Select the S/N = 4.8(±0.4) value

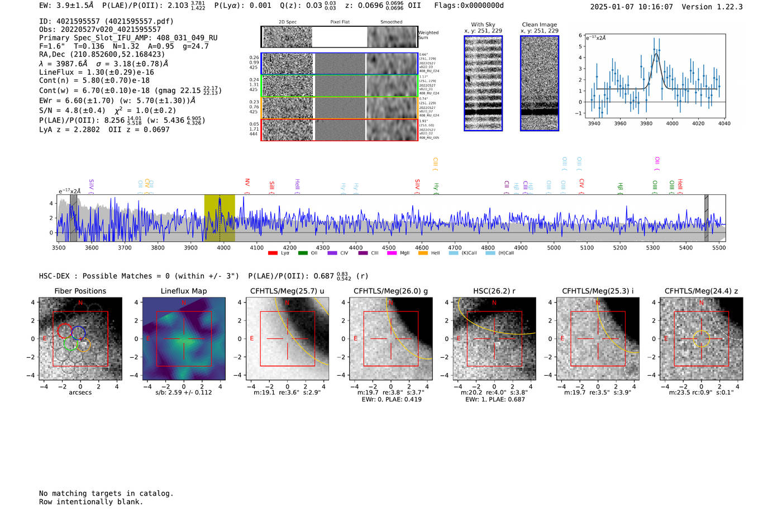pyautogui.click(x=72, y=111)
